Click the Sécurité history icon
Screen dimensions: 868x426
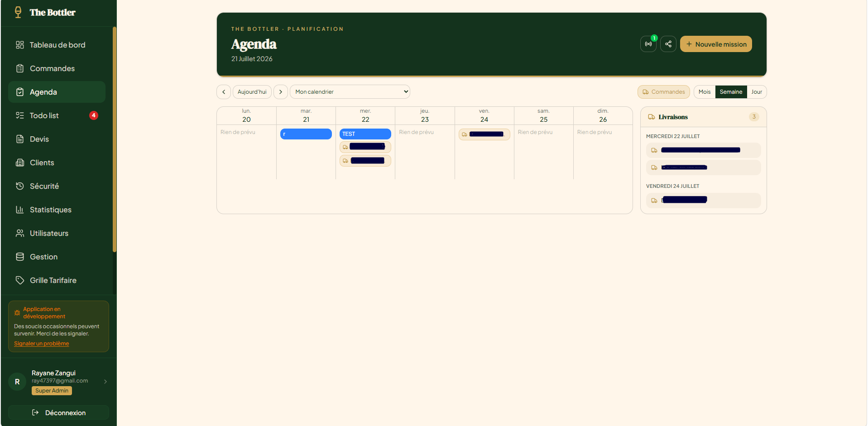click(x=20, y=186)
